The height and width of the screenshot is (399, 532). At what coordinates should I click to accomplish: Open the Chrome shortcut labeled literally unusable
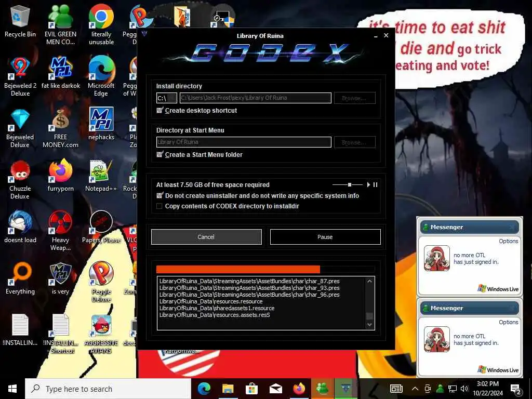(101, 24)
